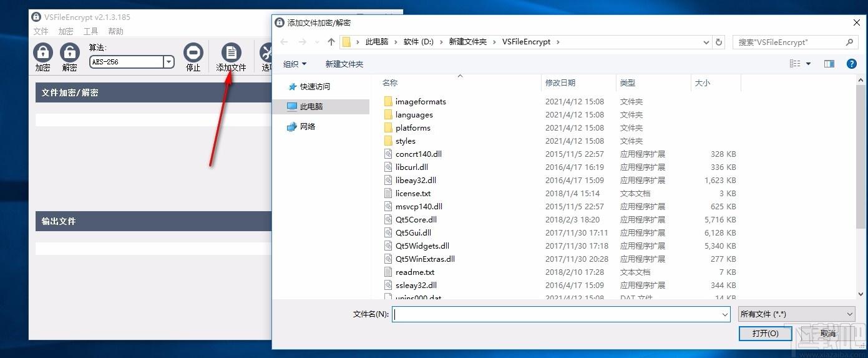Image resolution: width=868 pixels, height=358 pixels.
Task: Select the Qt5Widgets.dll file
Action: click(422, 246)
